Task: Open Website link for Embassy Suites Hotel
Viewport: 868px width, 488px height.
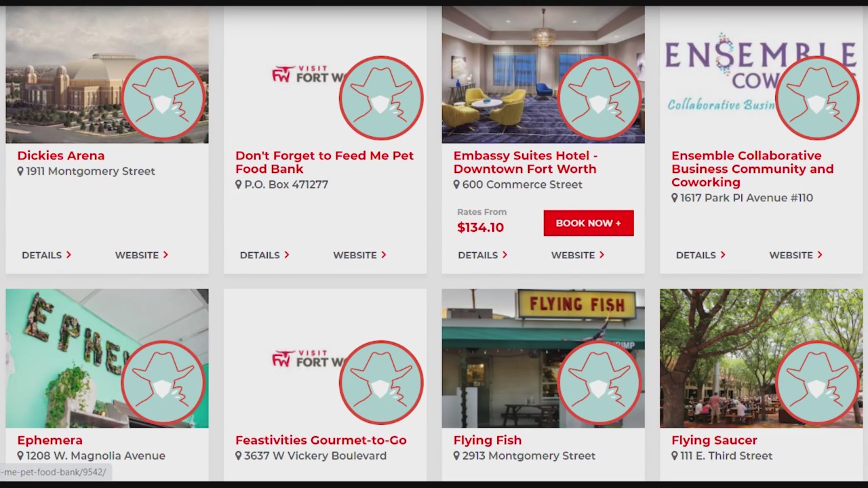Action: pos(578,255)
